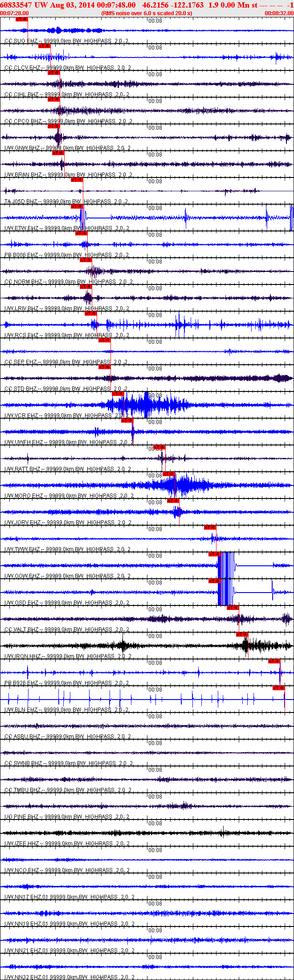
Task: Click the red pick flag on CC VALT trace
Action: click(x=233, y=608)
